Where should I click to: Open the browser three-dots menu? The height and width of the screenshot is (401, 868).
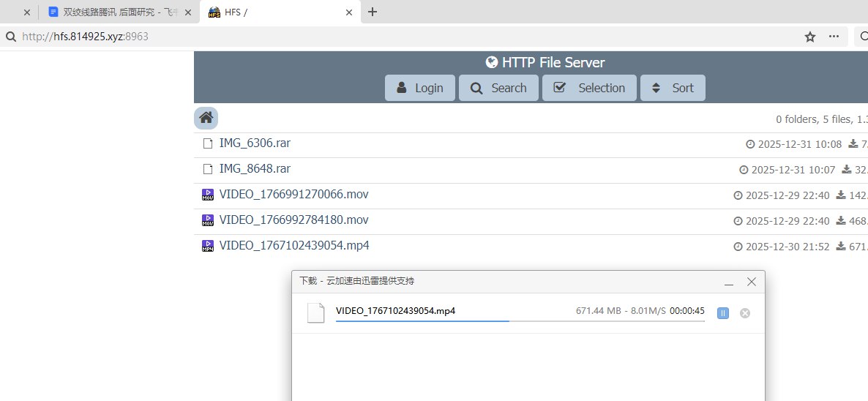(834, 37)
